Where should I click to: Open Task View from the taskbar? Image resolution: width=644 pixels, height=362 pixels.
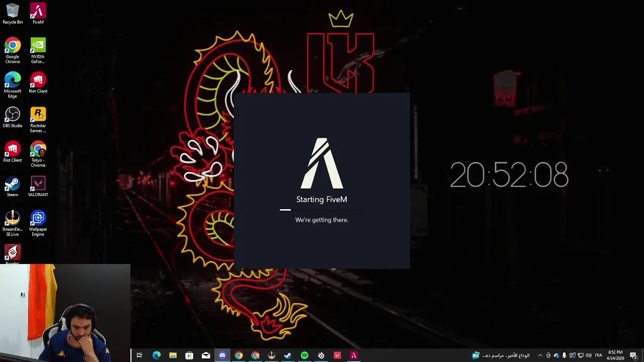click(139, 355)
